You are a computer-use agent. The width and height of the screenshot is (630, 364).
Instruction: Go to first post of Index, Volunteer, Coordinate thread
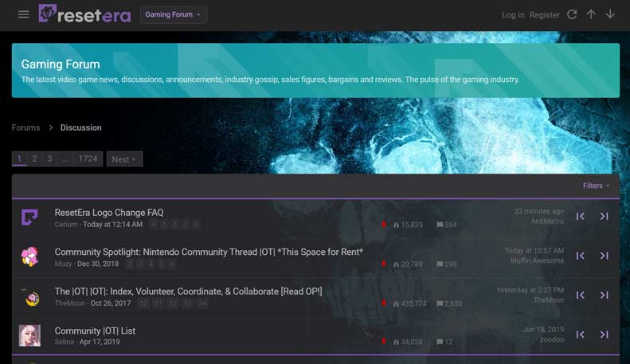[x=580, y=295]
